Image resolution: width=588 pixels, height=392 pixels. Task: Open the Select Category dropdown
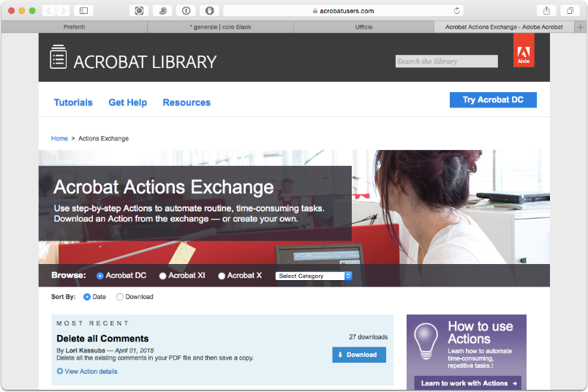tap(314, 276)
